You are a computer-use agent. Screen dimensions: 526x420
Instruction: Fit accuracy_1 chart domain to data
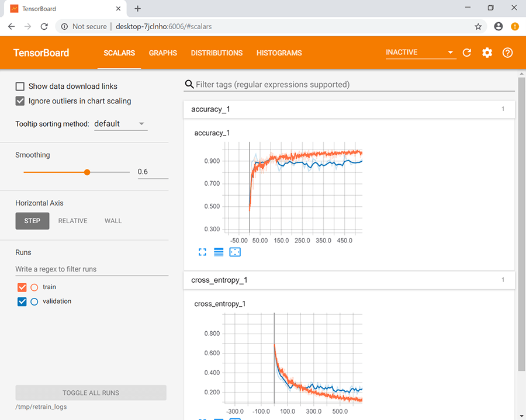point(235,252)
